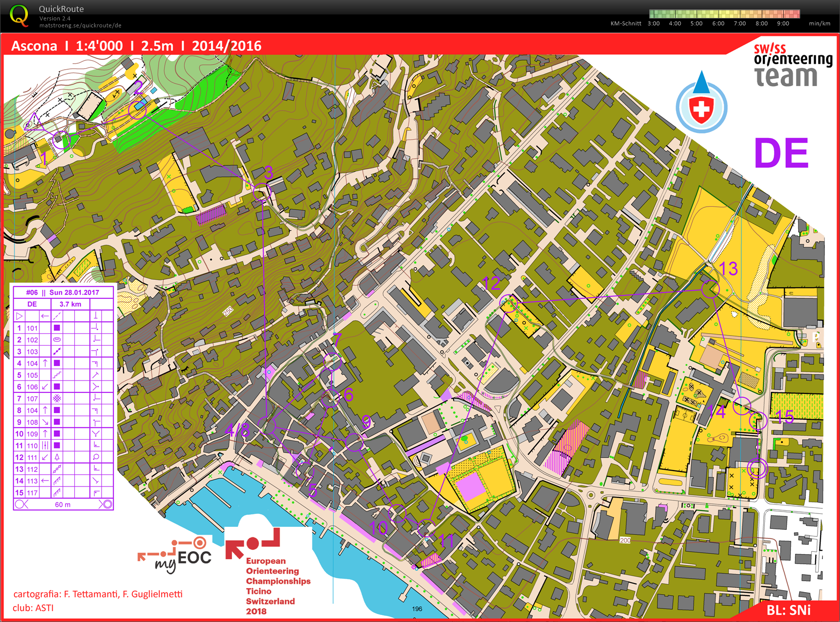Click the finish double circle
This screenshot has width=840, height=622.
[x=756, y=469]
